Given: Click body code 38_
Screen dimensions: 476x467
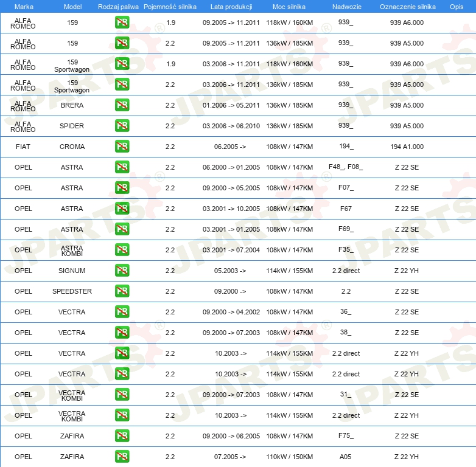Looking at the screenshot, I should (x=346, y=333).
